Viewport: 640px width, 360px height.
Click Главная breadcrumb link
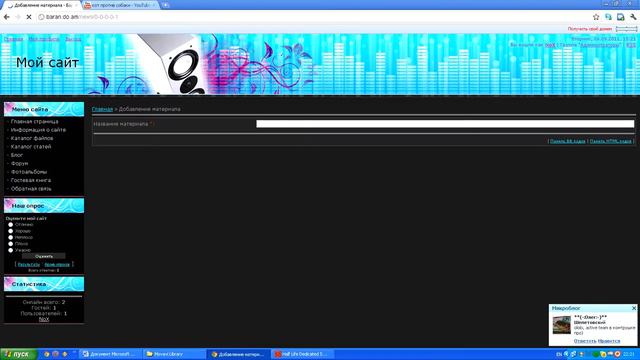click(102, 109)
